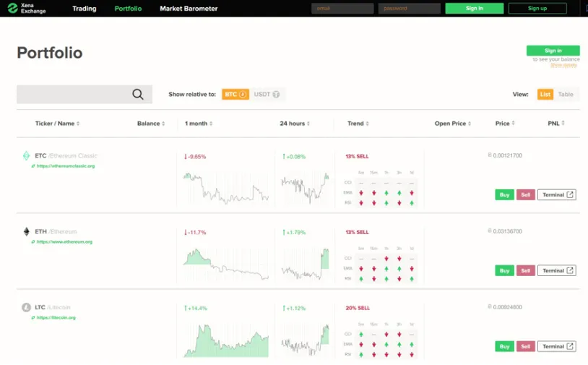The width and height of the screenshot is (588, 365).
Task: Open Terminal external icon in ETH row
Action: point(570,270)
